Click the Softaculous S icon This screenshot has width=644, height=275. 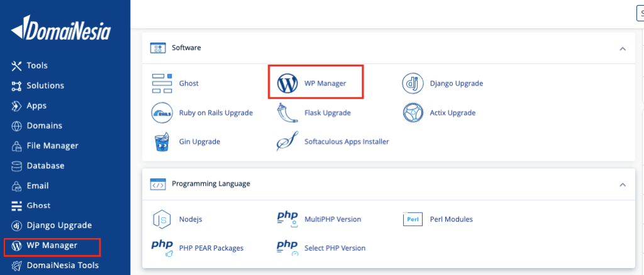pos(287,142)
